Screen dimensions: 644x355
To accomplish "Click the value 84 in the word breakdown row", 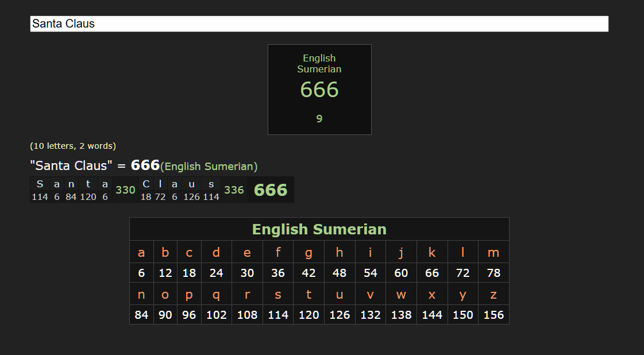I will coord(71,197).
